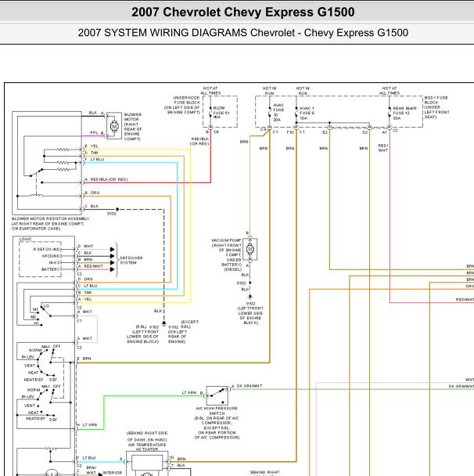This screenshot has width=474, height=476.
Task: Click the D TAN terminal label at the resistor
Action: (92, 153)
